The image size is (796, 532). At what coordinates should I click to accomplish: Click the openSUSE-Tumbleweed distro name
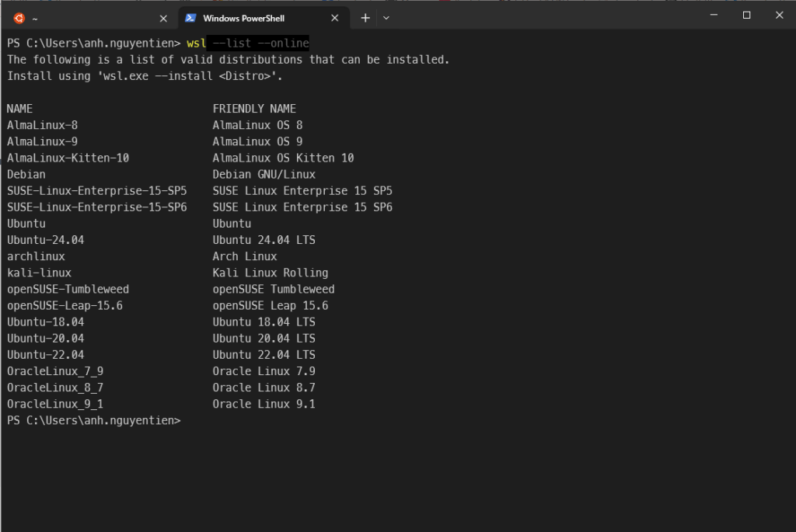(x=68, y=290)
